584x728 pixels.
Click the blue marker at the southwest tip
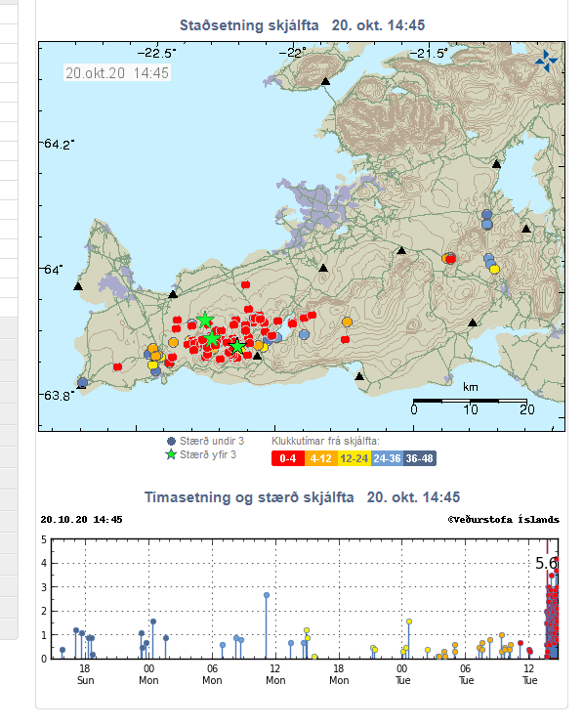pos(83,383)
